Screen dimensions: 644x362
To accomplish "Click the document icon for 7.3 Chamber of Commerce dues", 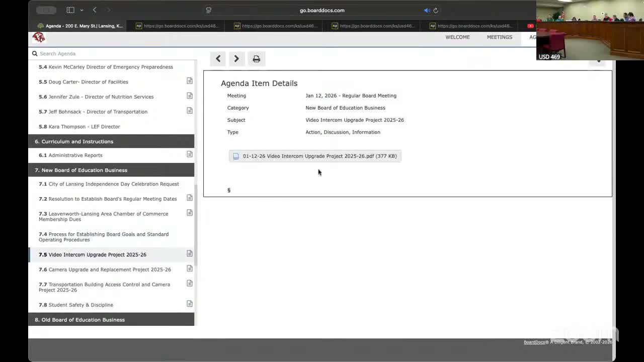I will coord(190,213).
